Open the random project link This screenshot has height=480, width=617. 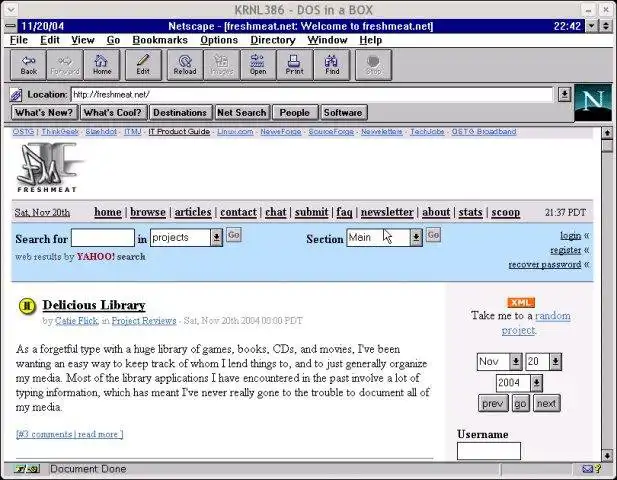[x=536, y=323]
